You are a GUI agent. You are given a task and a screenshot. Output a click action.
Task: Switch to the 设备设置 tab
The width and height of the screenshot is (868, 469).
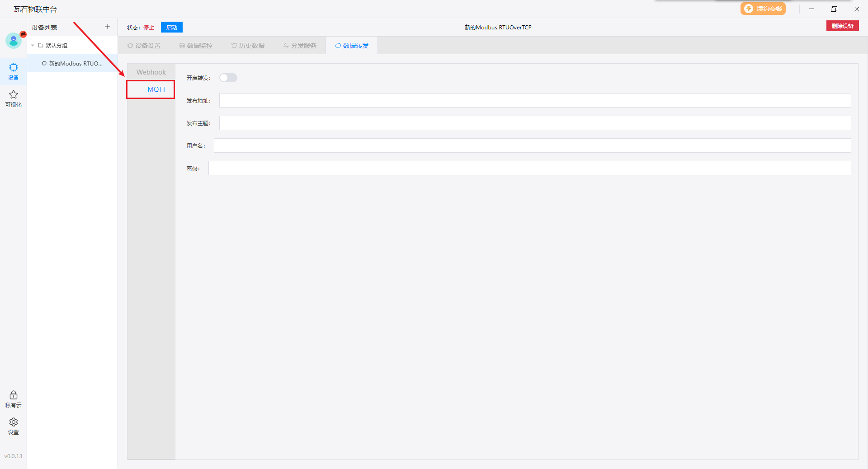coord(144,46)
